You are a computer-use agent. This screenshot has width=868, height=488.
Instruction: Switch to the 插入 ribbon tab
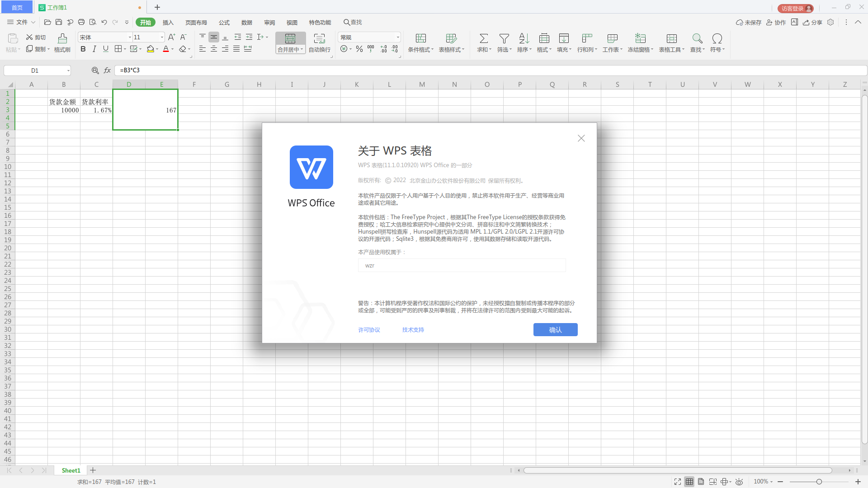point(168,22)
